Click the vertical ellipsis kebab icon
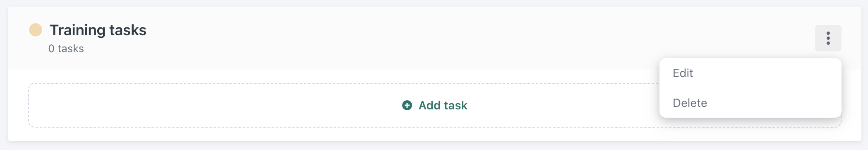 click(828, 38)
